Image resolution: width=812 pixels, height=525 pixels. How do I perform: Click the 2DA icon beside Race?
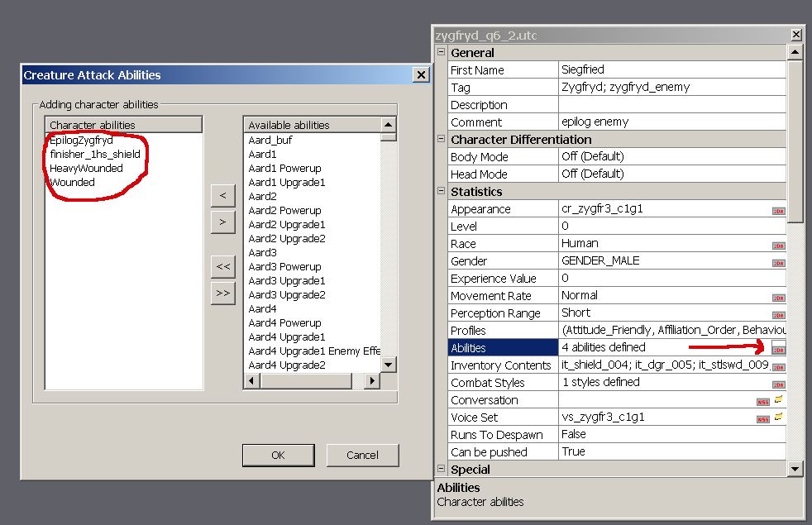[778, 245]
